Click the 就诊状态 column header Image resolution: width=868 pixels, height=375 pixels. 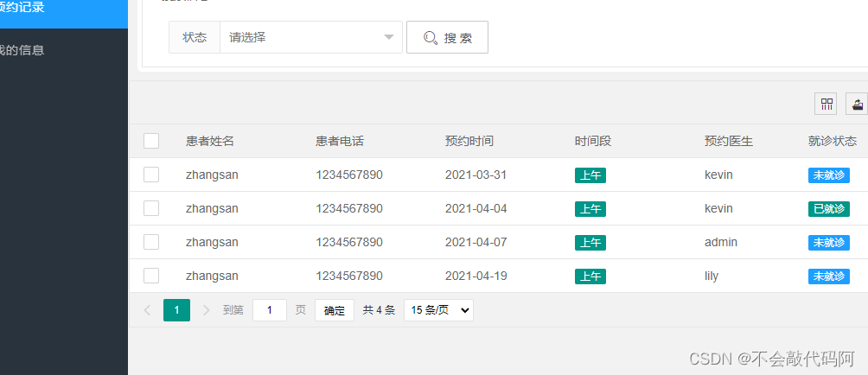click(x=833, y=141)
